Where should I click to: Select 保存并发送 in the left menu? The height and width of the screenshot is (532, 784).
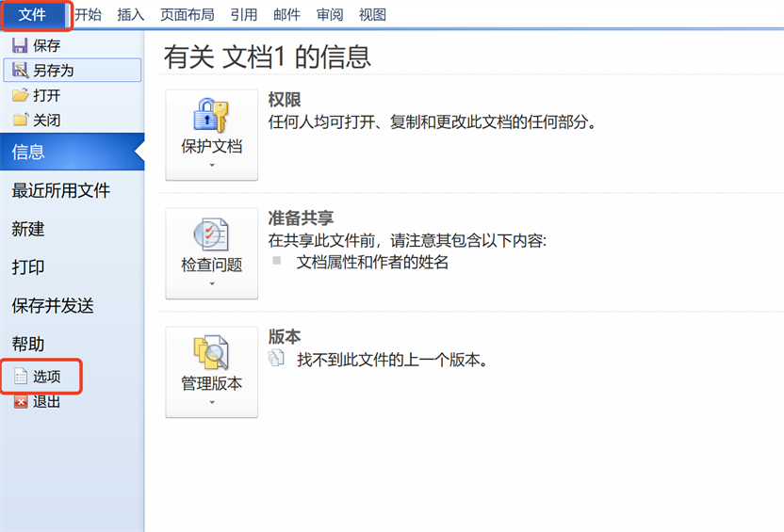53,306
